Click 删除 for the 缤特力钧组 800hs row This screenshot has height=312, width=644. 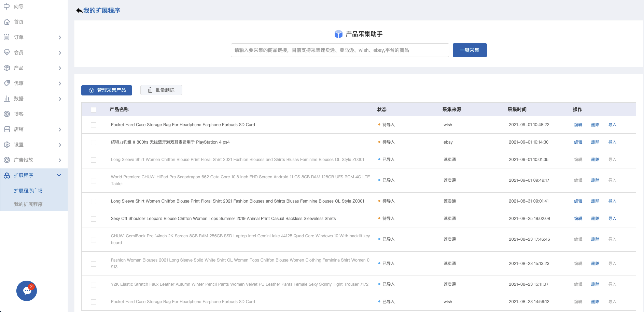pos(595,142)
